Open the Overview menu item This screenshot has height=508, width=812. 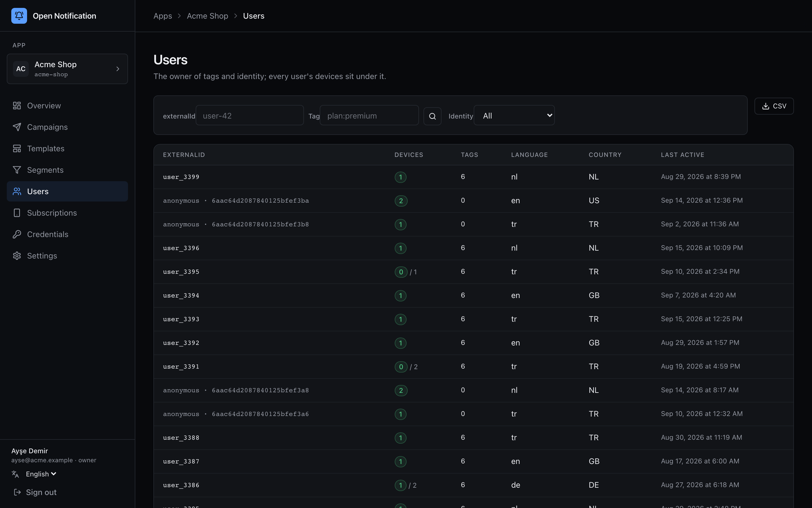[x=67, y=106]
